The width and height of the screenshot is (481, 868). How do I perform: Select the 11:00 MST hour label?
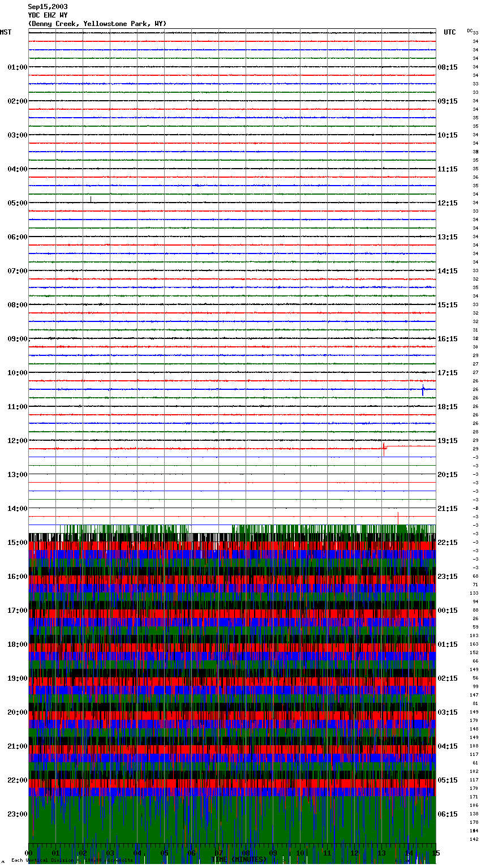pyautogui.click(x=17, y=407)
